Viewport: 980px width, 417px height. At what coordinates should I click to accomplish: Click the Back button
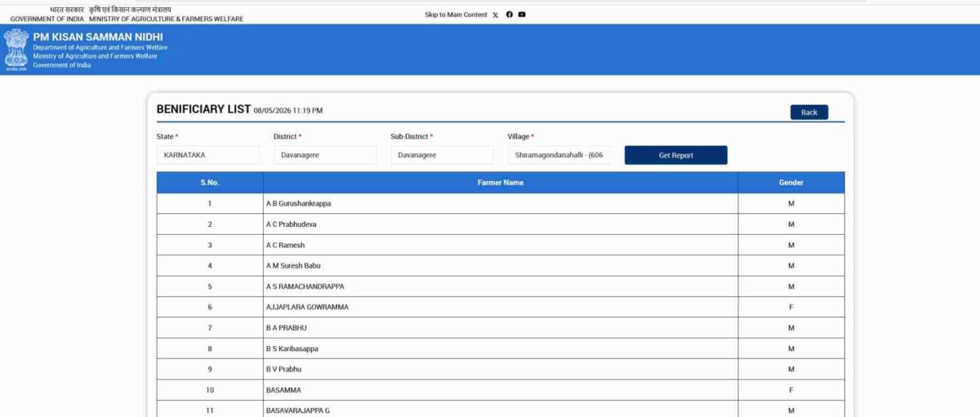coord(809,113)
